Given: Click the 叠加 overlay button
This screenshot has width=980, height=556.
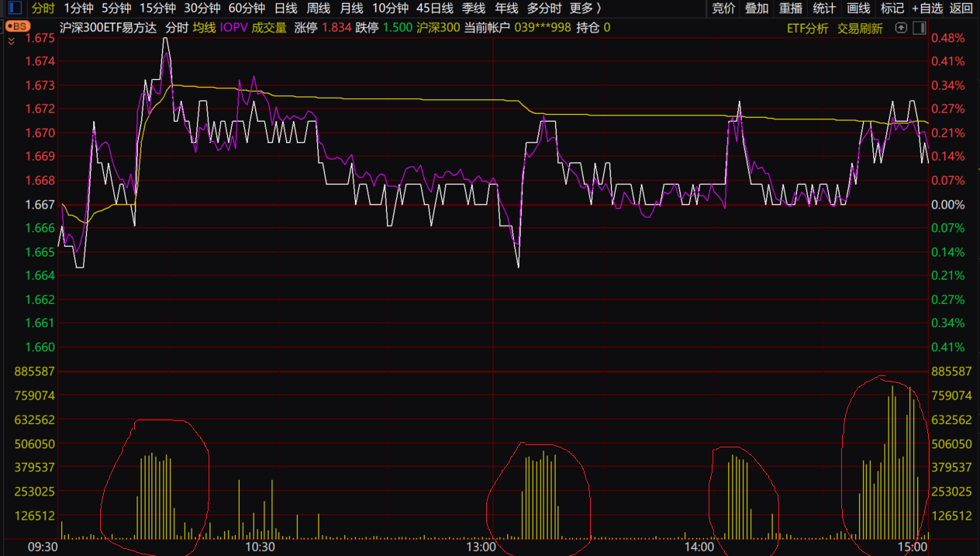Looking at the screenshot, I should pos(757,9).
